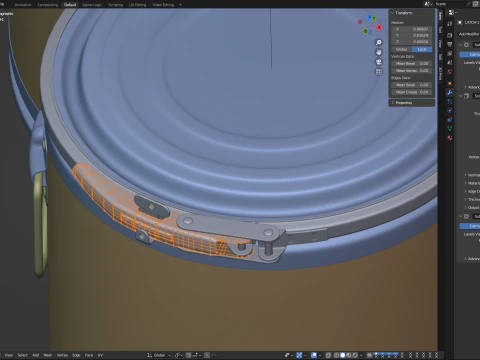Open the Mesh menu in viewport header
The height and width of the screenshot is (360, 480).
click(48, 355)
